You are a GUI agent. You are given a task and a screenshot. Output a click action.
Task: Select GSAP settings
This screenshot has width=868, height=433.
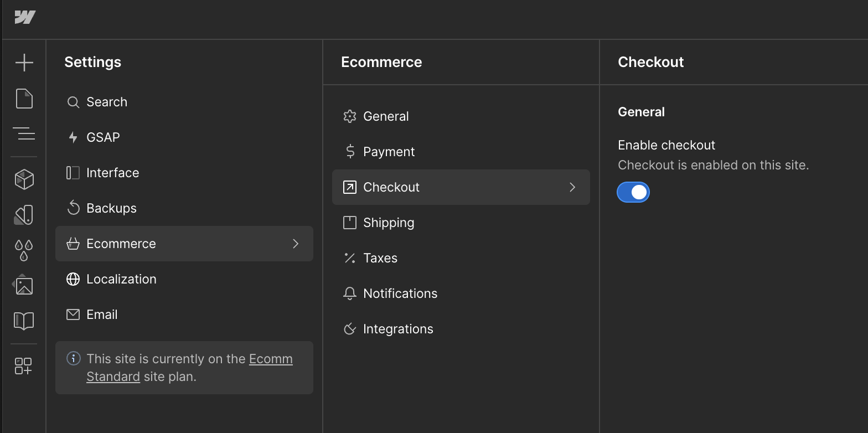103,137
